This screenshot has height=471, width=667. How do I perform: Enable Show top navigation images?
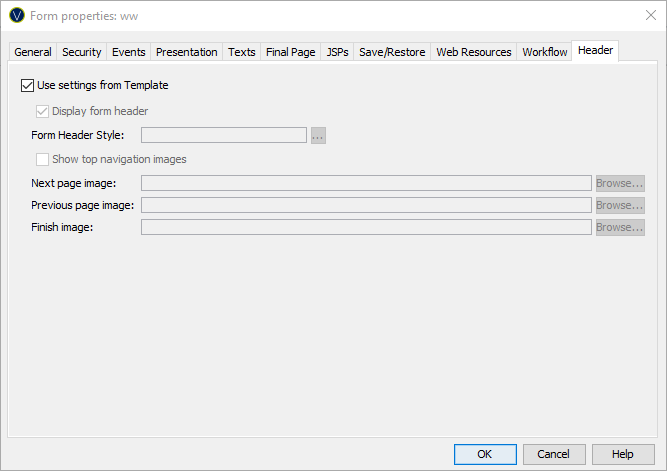(43, 160)
